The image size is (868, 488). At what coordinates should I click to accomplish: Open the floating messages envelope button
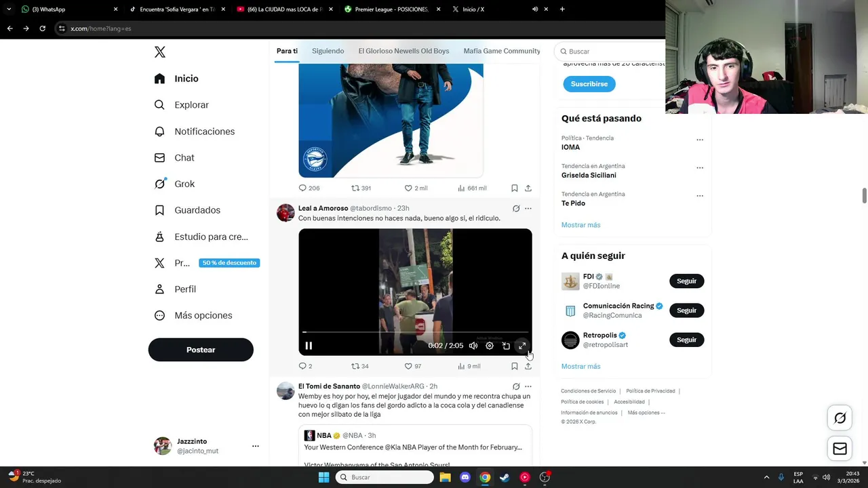(840, 449)
